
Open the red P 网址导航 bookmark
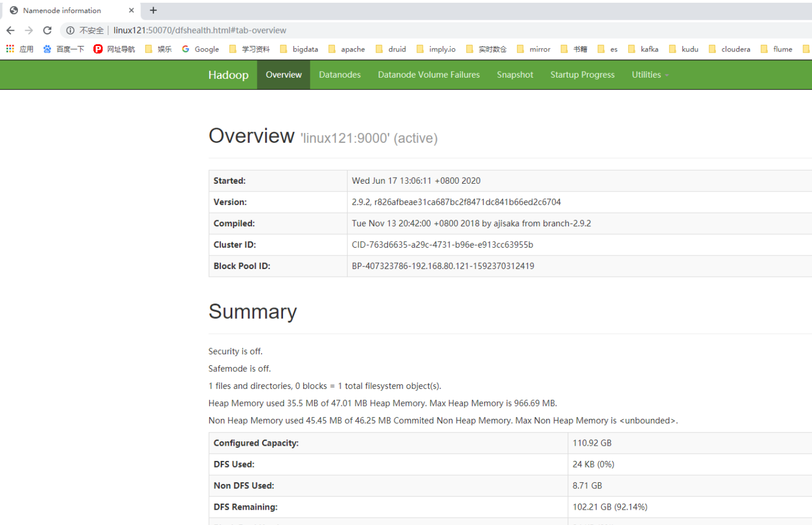click(114, 49)
